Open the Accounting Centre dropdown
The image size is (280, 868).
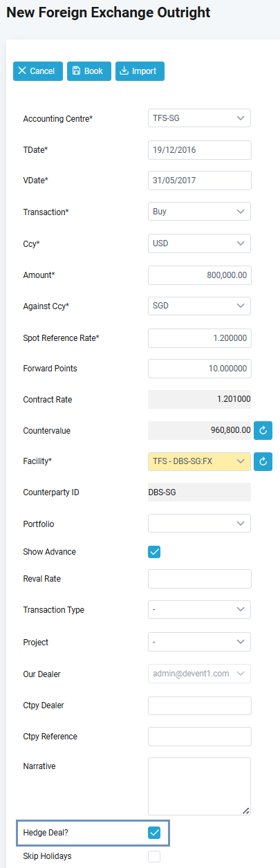tap(200, 118)
